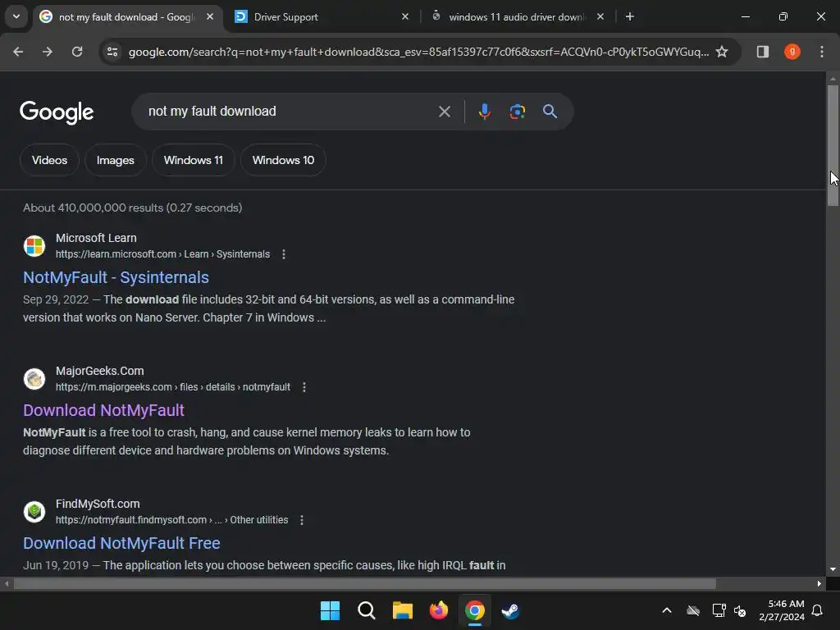840x630 pixels.
Task: Open the Chrome three-dot menu
Action: click(x=822, y=52)
